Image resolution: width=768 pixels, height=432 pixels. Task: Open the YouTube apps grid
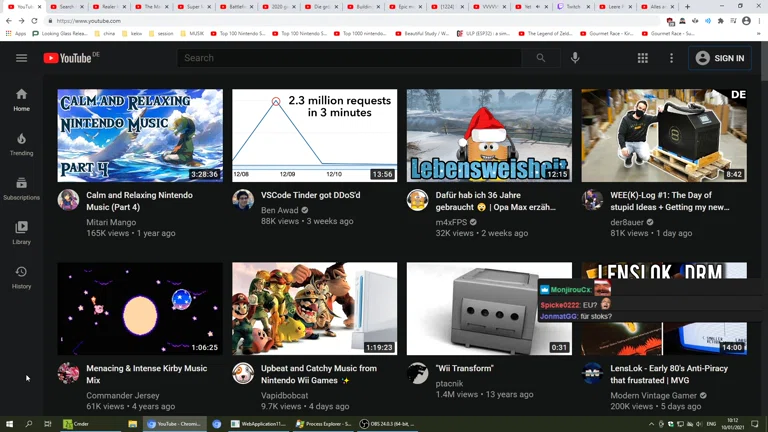click(x=643, y=58)
